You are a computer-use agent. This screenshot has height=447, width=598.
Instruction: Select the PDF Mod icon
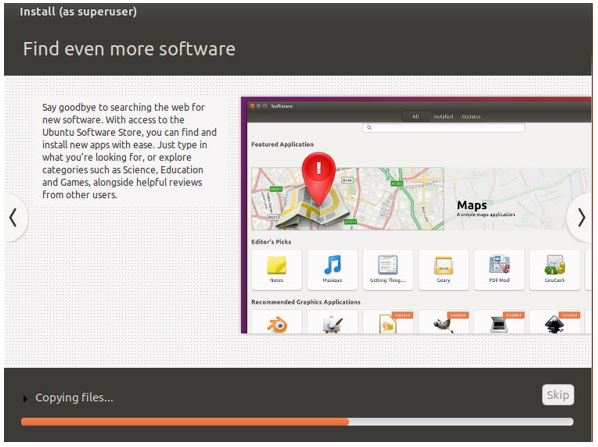[499, 269]
